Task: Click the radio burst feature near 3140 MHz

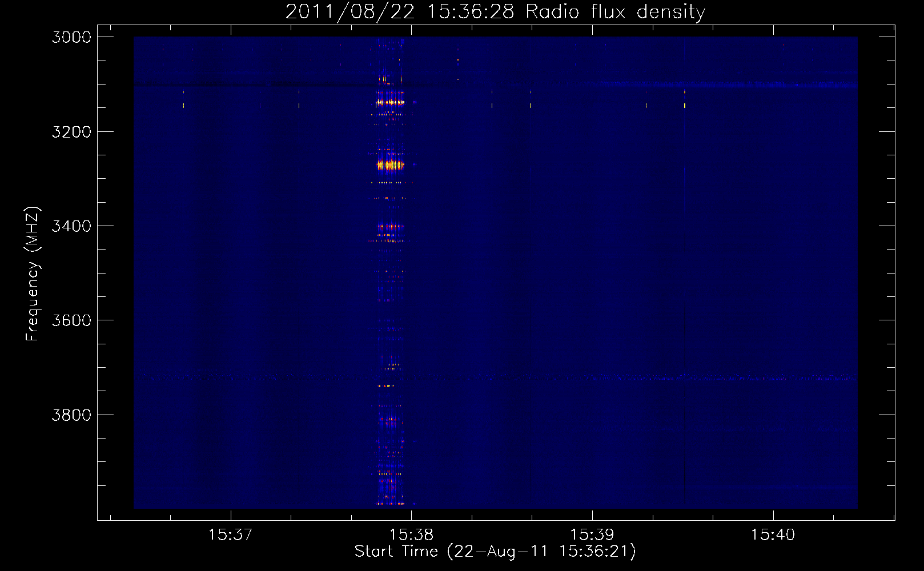Action: click(x=390, y=103)
